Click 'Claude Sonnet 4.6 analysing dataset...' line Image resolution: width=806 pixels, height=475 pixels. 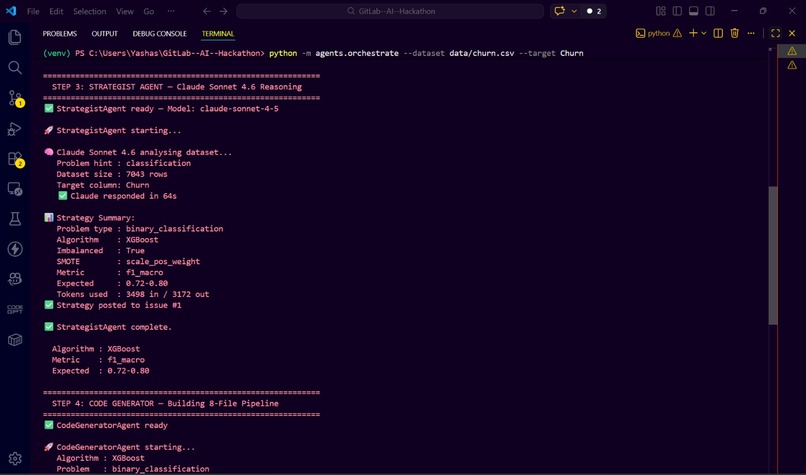click(138, 152)
